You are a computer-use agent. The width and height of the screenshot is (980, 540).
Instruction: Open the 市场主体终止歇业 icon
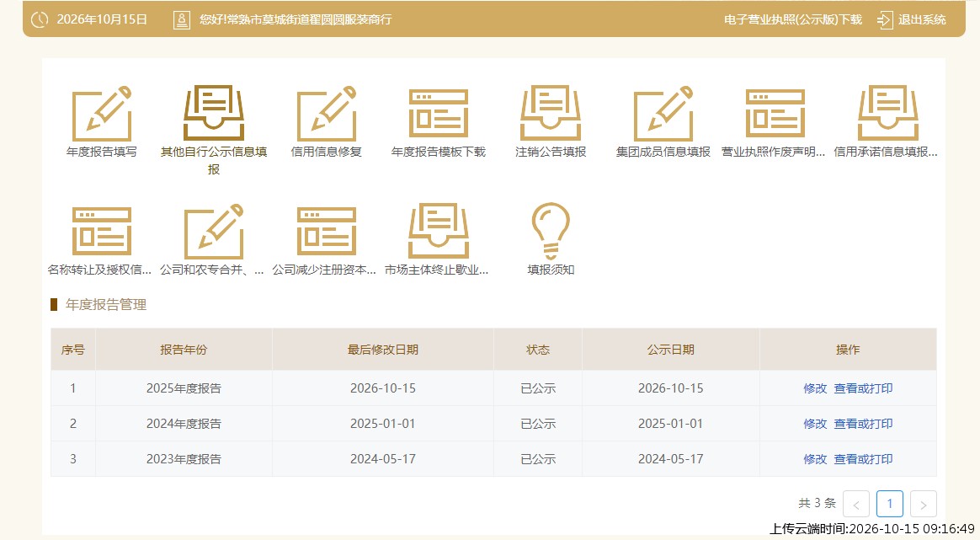pyautogui.click(x=438, y=232)
